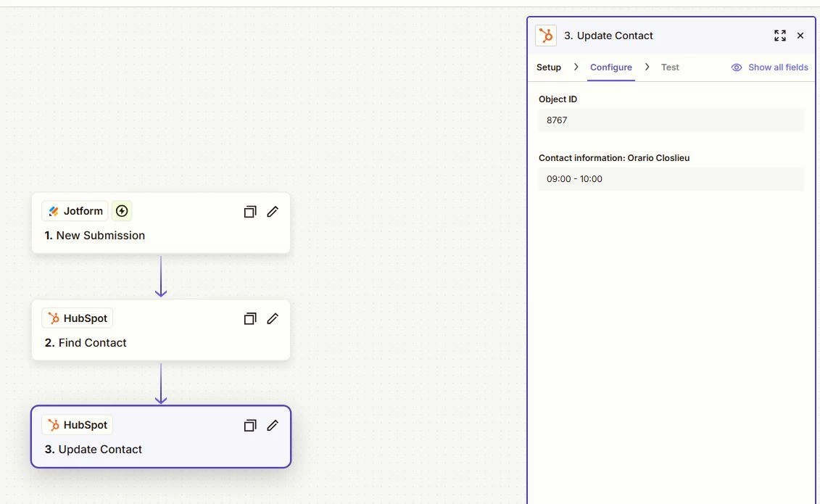Click the panel title 3. Update Contact
Viewport: 820px width, 504px height.
point(608,36)
